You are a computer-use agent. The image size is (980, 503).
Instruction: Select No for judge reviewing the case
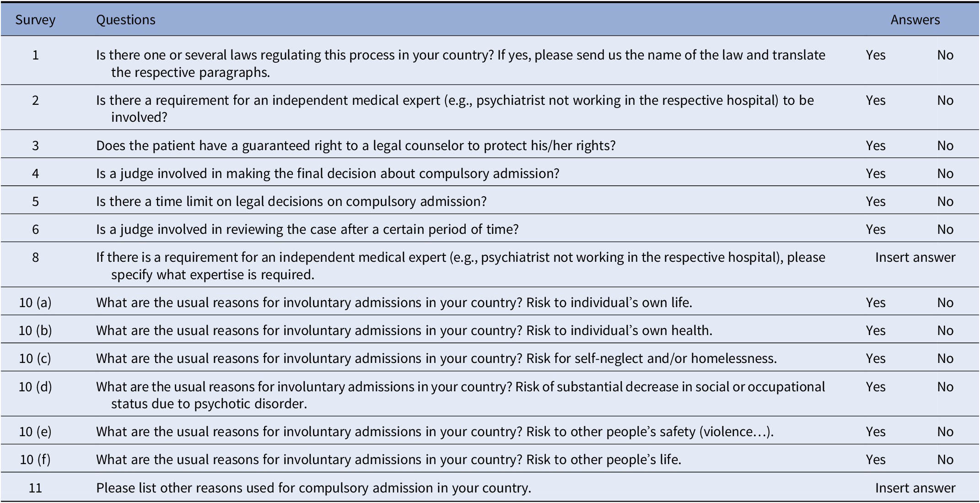point(945,230)
